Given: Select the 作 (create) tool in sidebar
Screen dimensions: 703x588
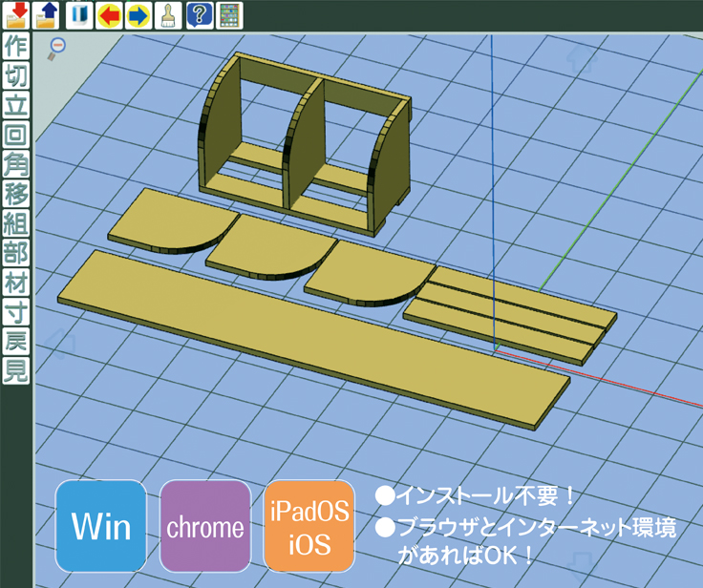Looking at the screenshot, I should 15,46.
